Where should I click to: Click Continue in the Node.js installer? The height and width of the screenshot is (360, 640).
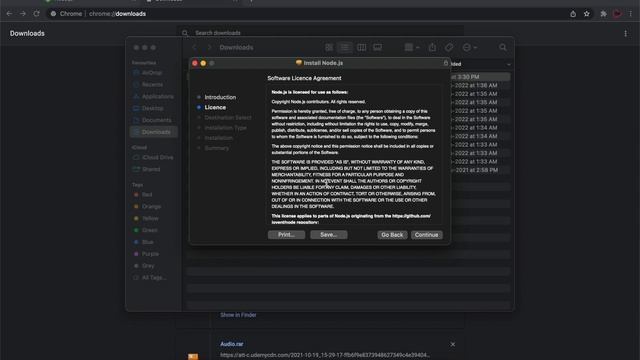427,235
